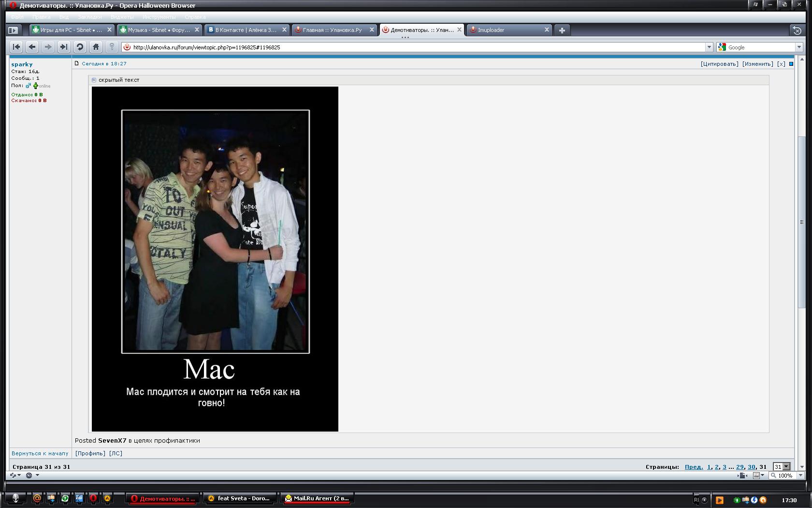Open the closed tabs trash icon
The width and height of the screenshot is (812, 508).
pyautogui.click(x=797, y=30)
